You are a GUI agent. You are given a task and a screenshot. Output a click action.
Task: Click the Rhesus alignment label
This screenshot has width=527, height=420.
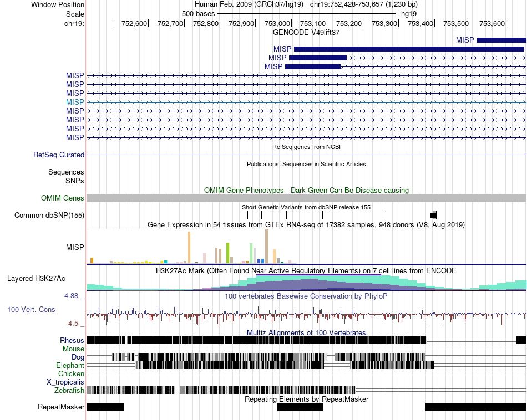(72, 340)
